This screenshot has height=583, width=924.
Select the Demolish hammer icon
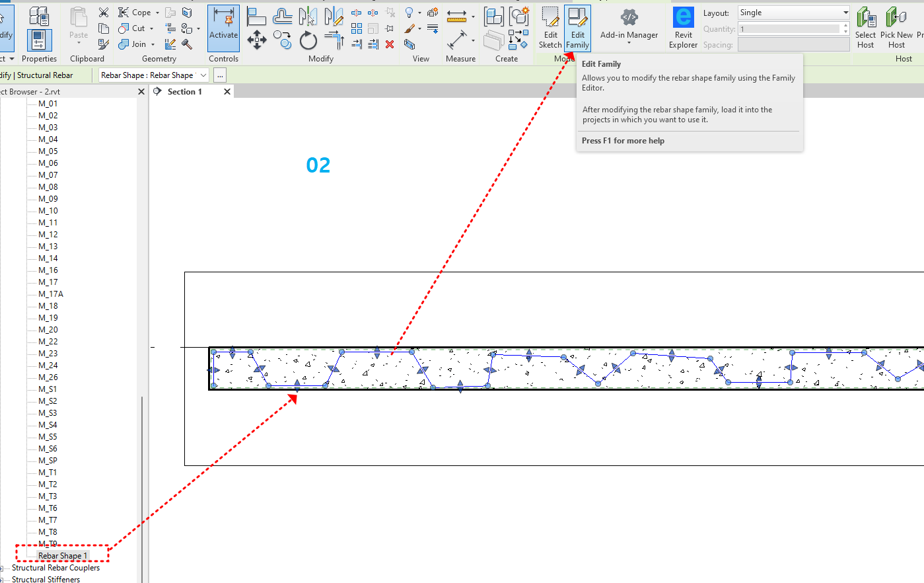[x=187, y=44]
